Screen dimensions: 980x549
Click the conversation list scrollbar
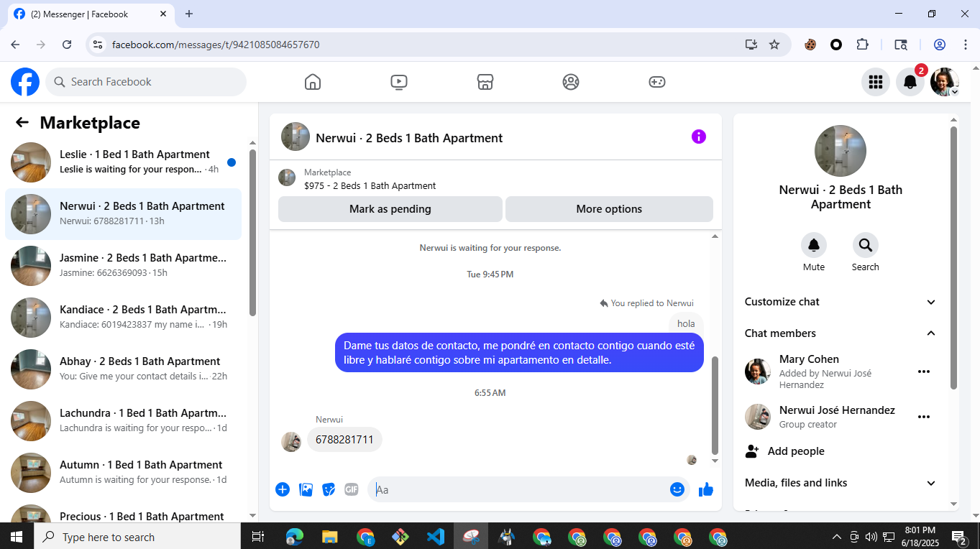click(x=252, y=231)
